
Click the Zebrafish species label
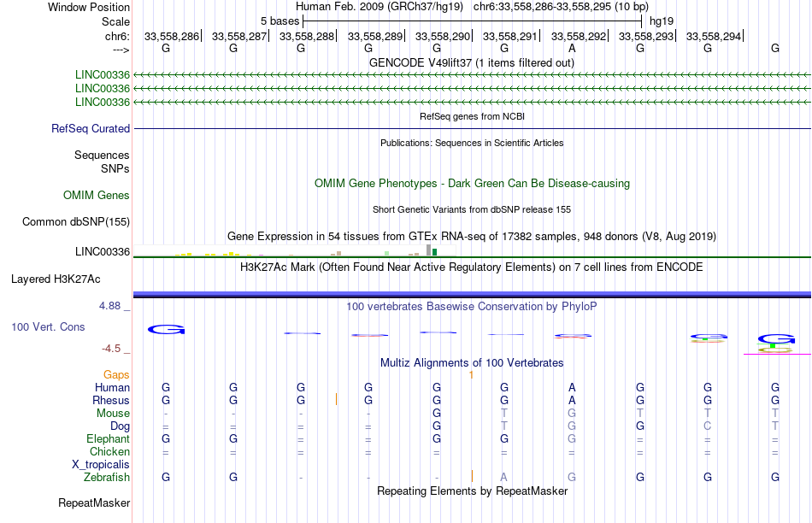pos(106,478)
